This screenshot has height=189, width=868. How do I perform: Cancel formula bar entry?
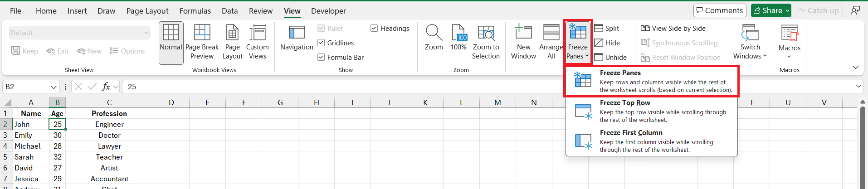[78, 87]
